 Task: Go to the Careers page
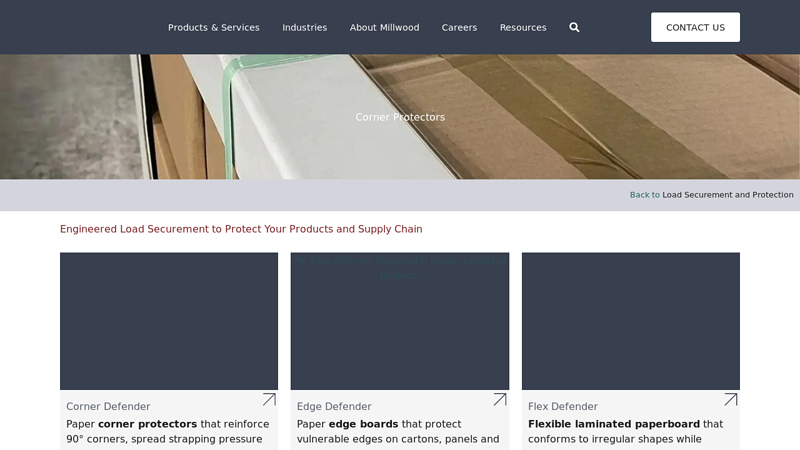click(x=459, y=27)
